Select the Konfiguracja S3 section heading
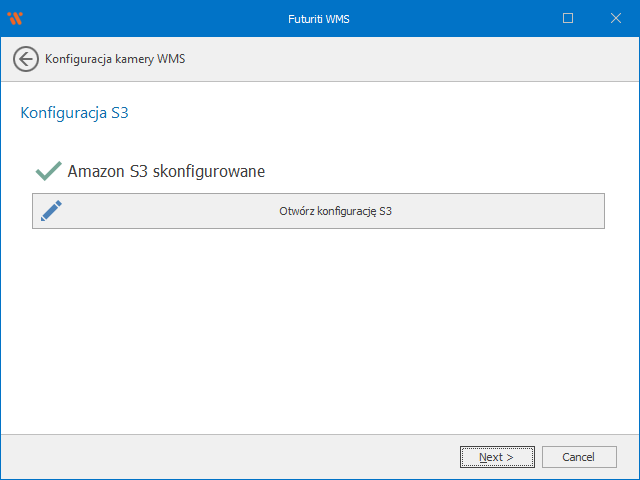Screen dimensions: 640x480 click(x=74, y=113)
